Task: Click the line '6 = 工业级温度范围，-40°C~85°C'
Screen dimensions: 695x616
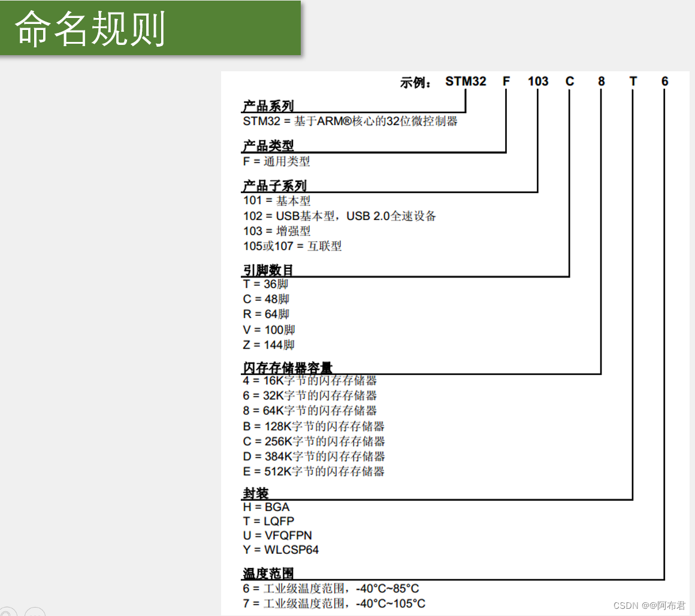Action: pyautogui.click(x=331, y=588)
